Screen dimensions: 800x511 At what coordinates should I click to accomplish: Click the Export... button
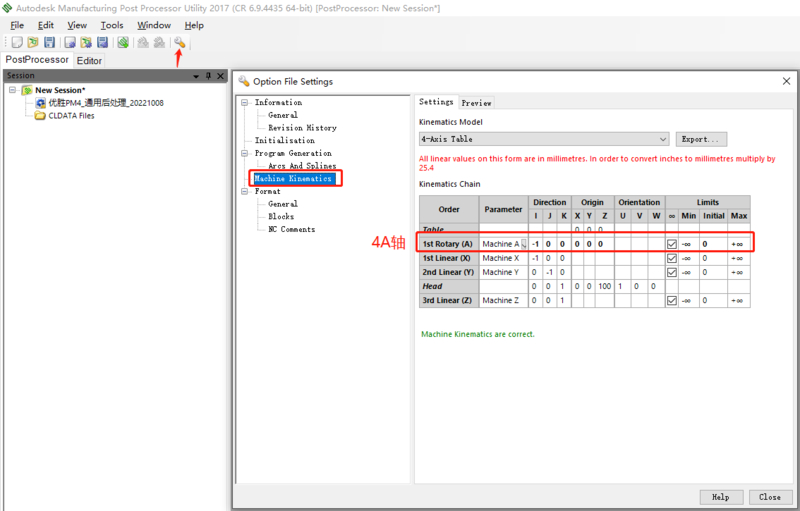pos(700,139)
